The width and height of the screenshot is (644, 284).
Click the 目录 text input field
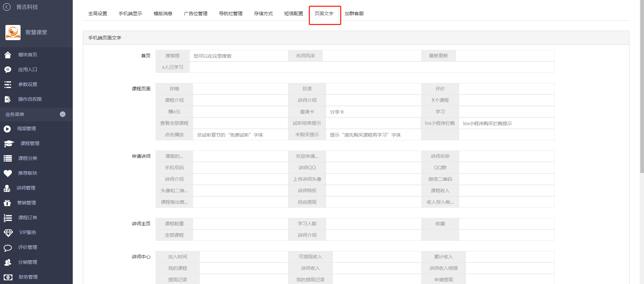374,89
